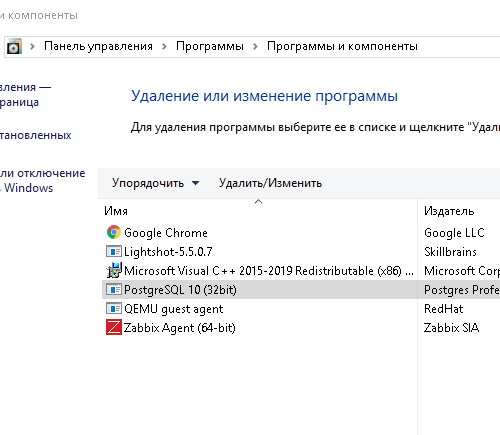Click the Google LLC publisher cell
The image size is (500, 435).
454,233
